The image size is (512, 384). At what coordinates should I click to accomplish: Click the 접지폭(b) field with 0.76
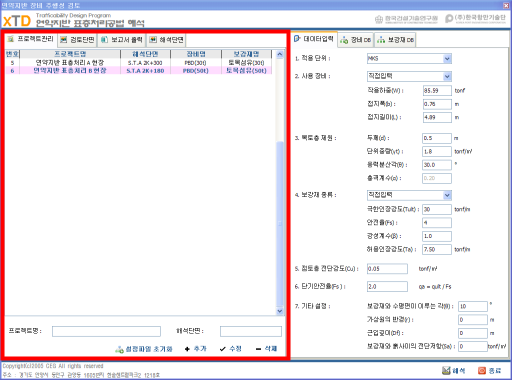coord(437,104)
